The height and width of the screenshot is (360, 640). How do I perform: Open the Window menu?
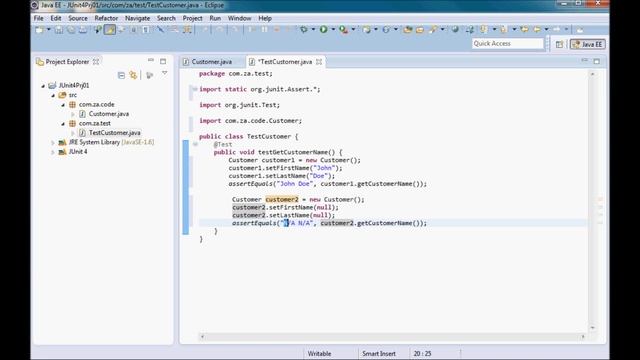pyautogui.click(x=240, y=18)
